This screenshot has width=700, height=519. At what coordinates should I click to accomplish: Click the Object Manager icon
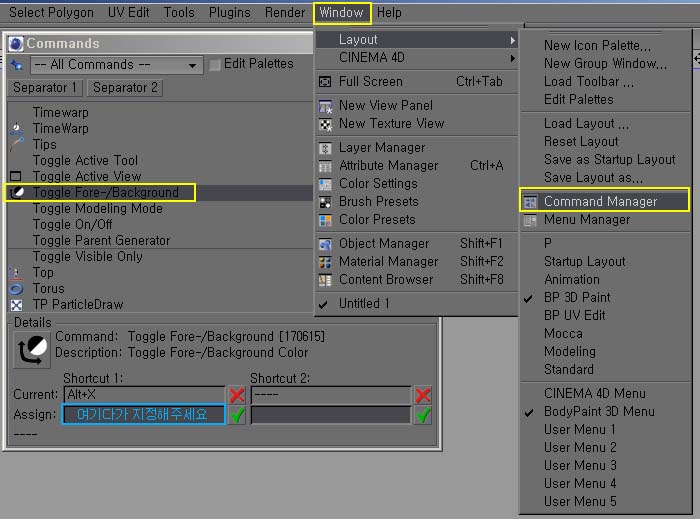(x=325, y=244)
